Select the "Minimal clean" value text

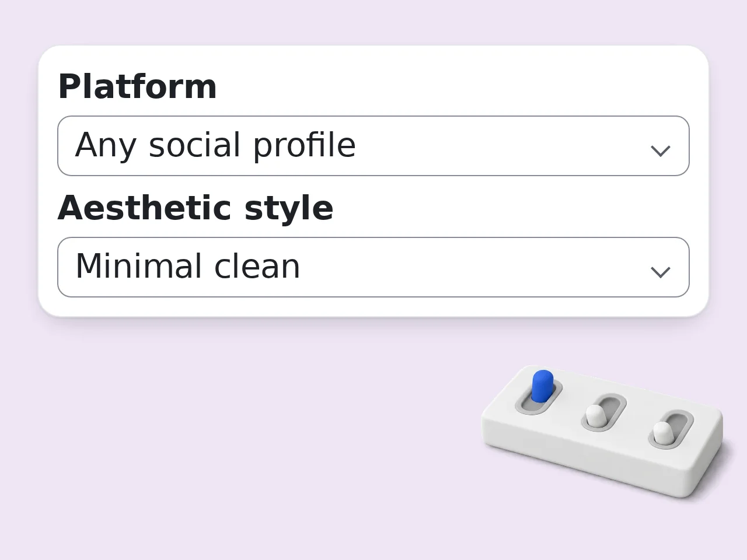click(x=188, y=267)
